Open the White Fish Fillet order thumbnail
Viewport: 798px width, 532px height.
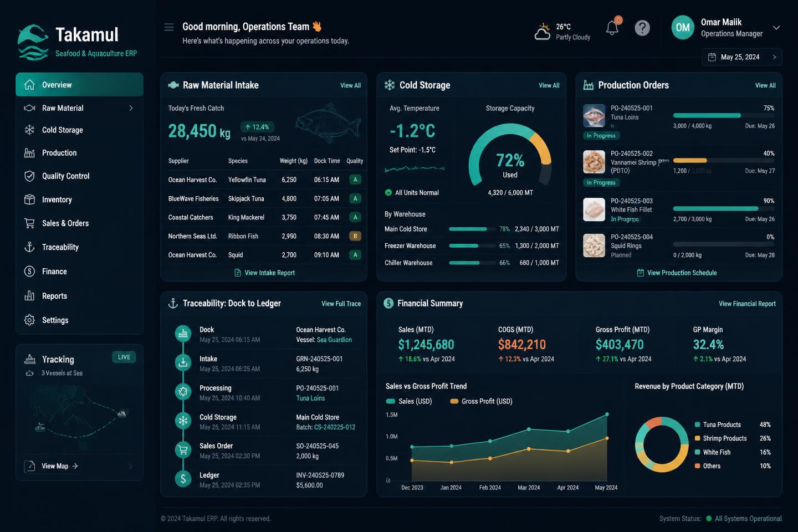coord(594,210)
